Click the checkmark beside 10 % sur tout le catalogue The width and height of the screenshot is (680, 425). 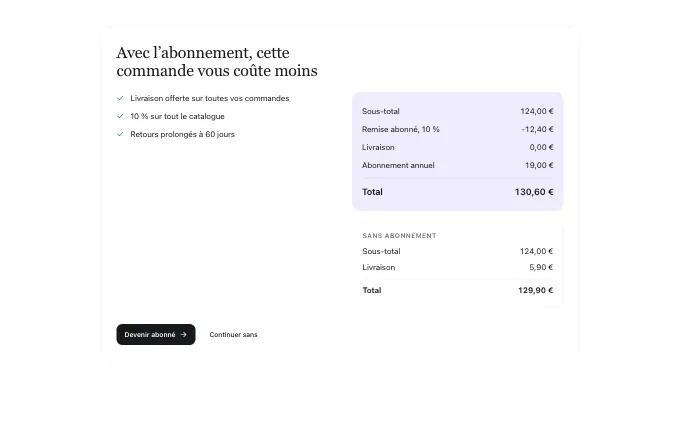120,116
